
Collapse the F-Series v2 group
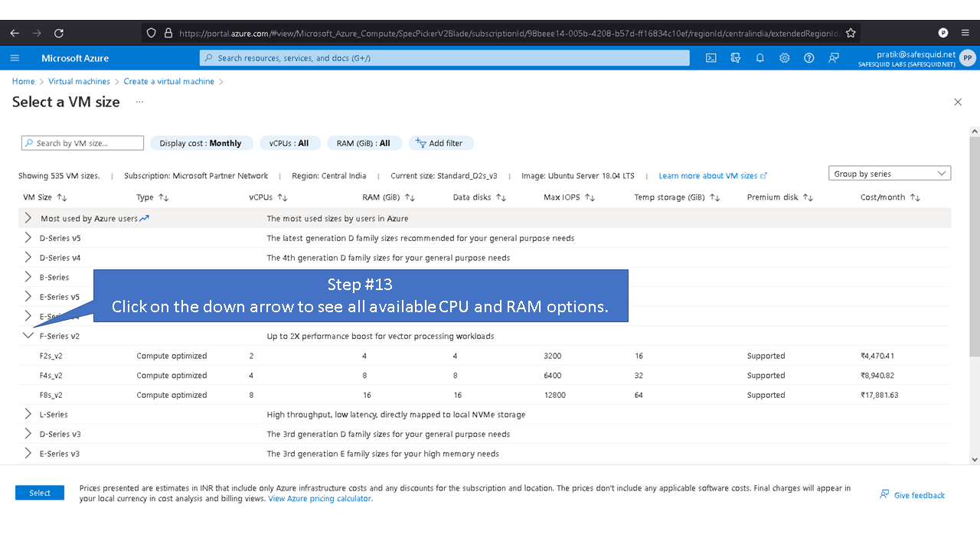point(28,335)
